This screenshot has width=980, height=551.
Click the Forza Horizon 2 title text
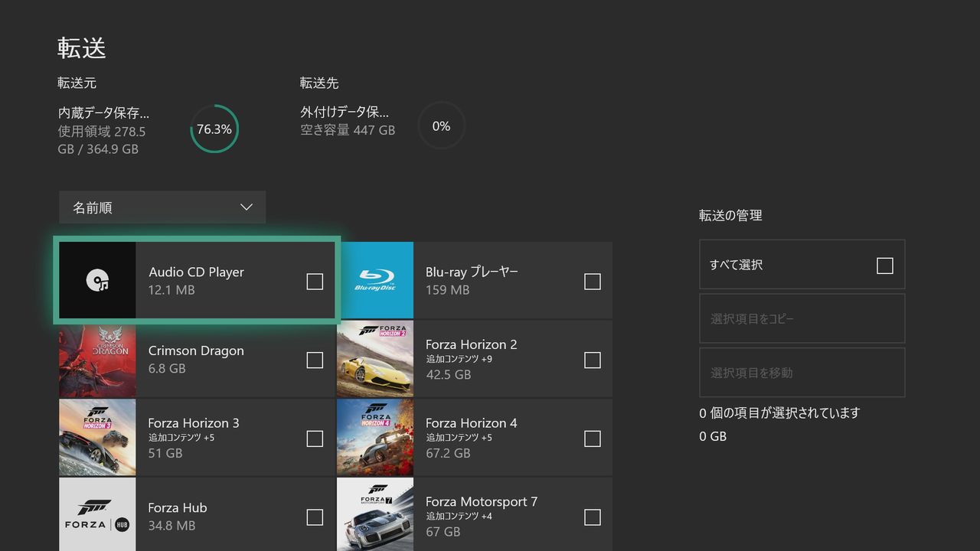[472, 344]
